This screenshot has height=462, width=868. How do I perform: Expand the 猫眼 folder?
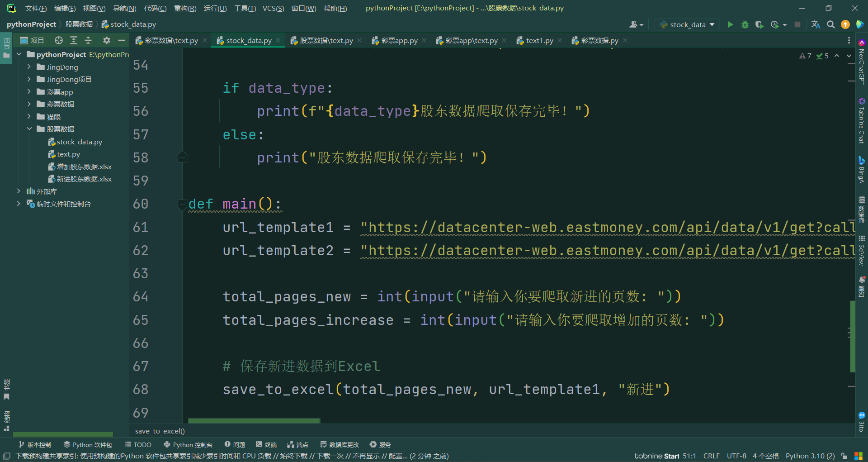pyautogui.click(x=29, y=117)
